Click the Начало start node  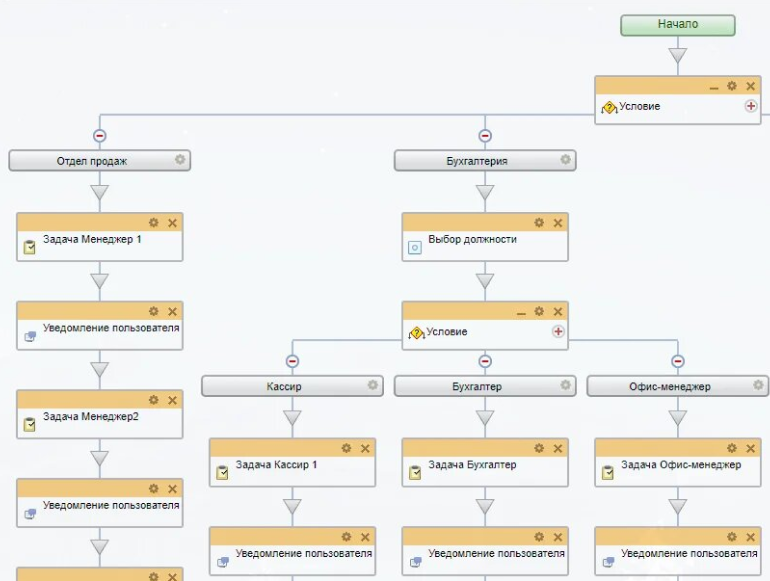pyautogui.click(x=678, y=25)
